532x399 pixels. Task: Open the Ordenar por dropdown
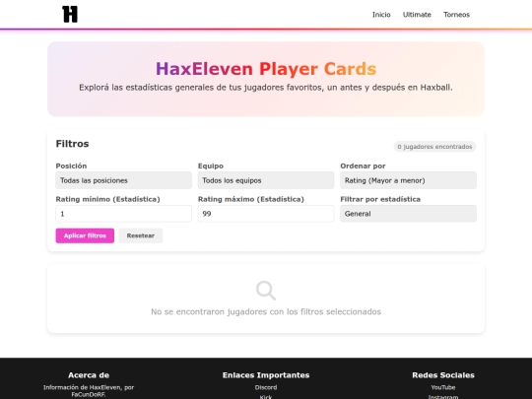pos(409,180)
